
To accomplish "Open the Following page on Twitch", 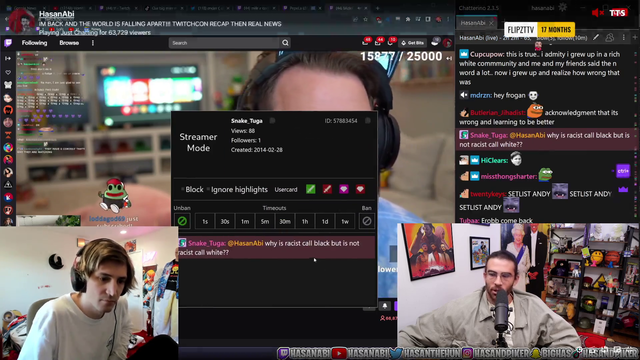I will pyautogui.click(x=34, y=43).
